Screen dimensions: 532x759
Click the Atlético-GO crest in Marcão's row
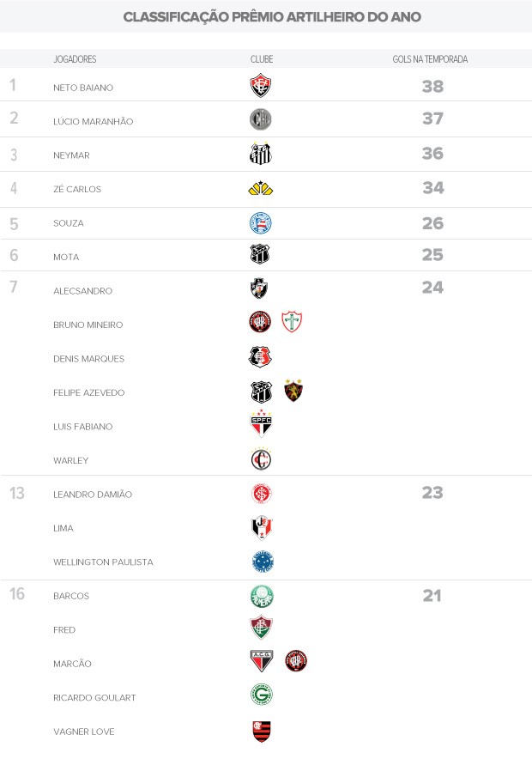click(260, 661)
